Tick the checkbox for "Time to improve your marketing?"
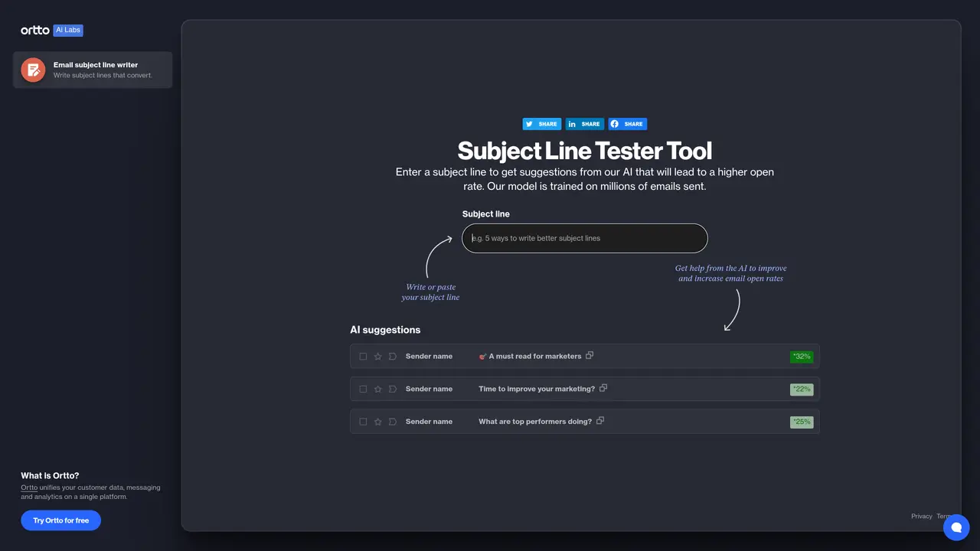This screenshot has height=551, width=980. click(x=363, y=390)
